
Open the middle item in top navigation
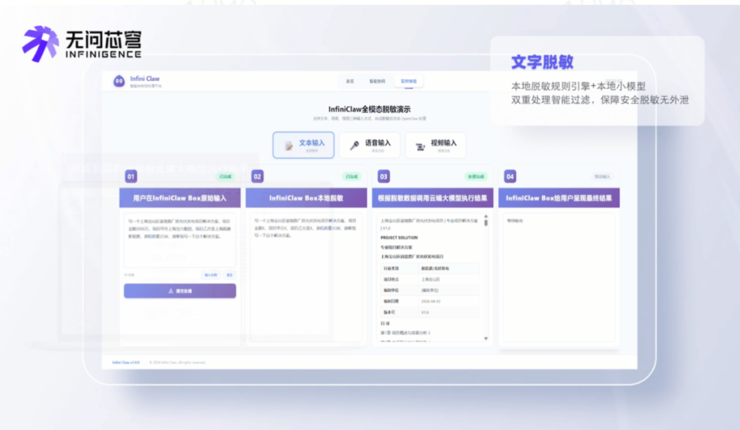tap(377, 81)
